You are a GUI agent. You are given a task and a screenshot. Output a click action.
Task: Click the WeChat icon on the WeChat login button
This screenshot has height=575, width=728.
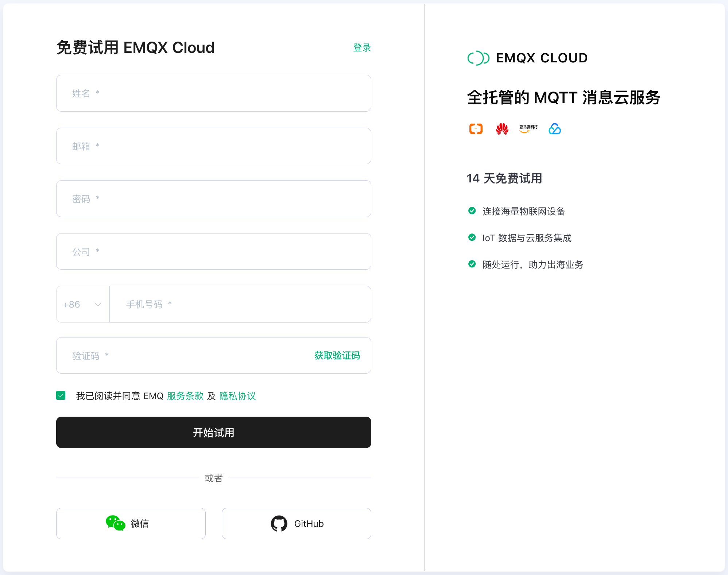tap(115, 523)
